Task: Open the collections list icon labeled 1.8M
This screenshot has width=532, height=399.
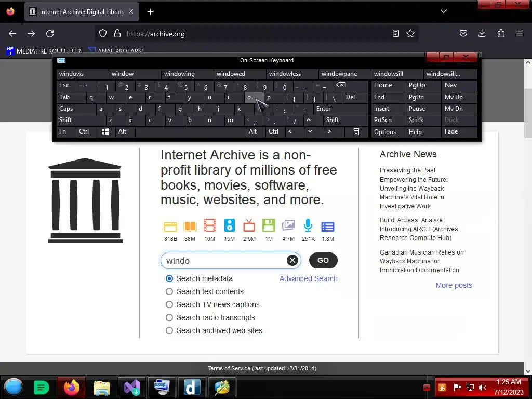Action: point(328,227)
